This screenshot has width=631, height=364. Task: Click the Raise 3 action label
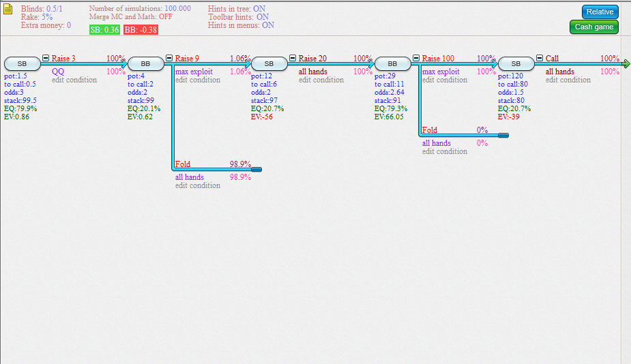(63, 59)
